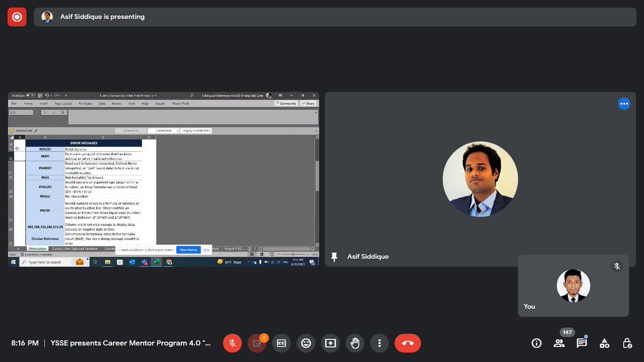This screenshot has height=362, width=644.
Task: Select the Circular Reference cell
Action: (45, 239)
